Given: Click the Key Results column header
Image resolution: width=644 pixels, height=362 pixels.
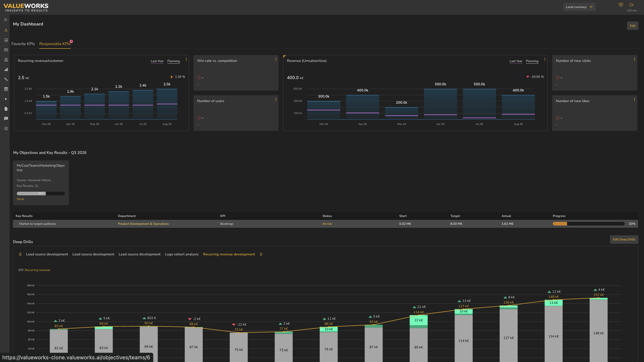Looking at the screenshot, I should (24, 216).
